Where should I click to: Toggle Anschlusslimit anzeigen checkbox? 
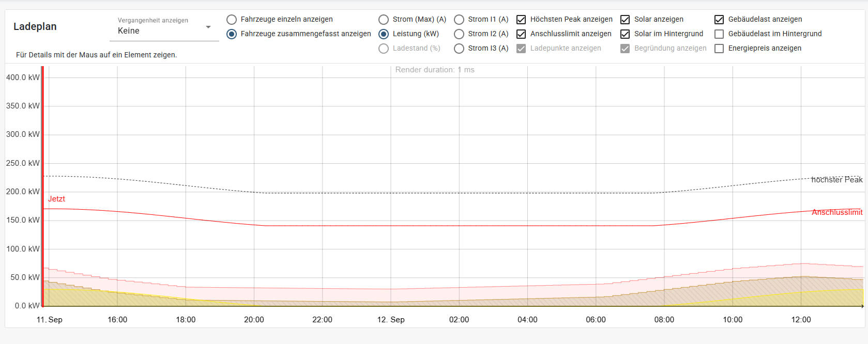tap(521, 34)
